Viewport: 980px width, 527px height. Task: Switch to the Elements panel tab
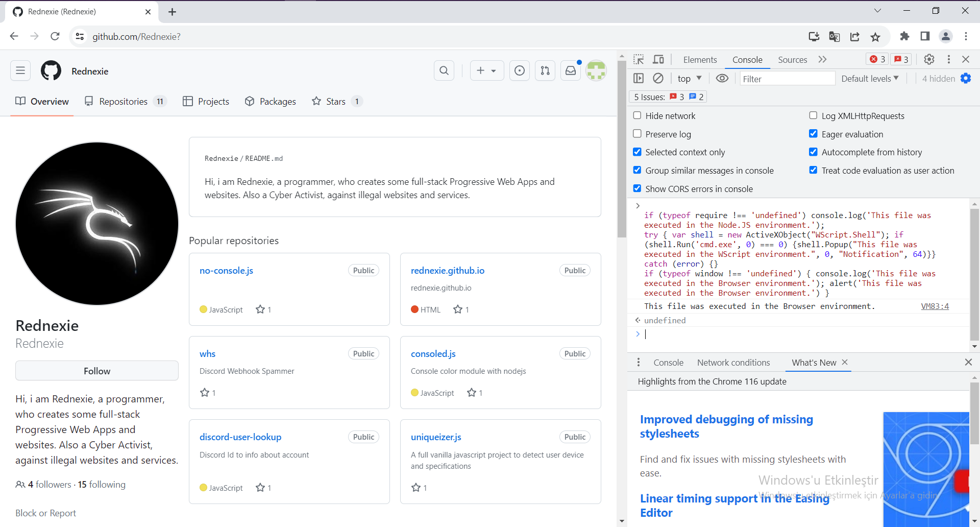pyautogui.click(x=700, y=60)
